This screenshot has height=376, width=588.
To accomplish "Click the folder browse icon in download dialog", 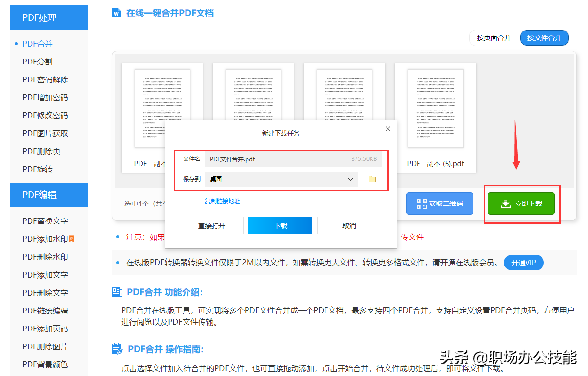I will [372, 179].
